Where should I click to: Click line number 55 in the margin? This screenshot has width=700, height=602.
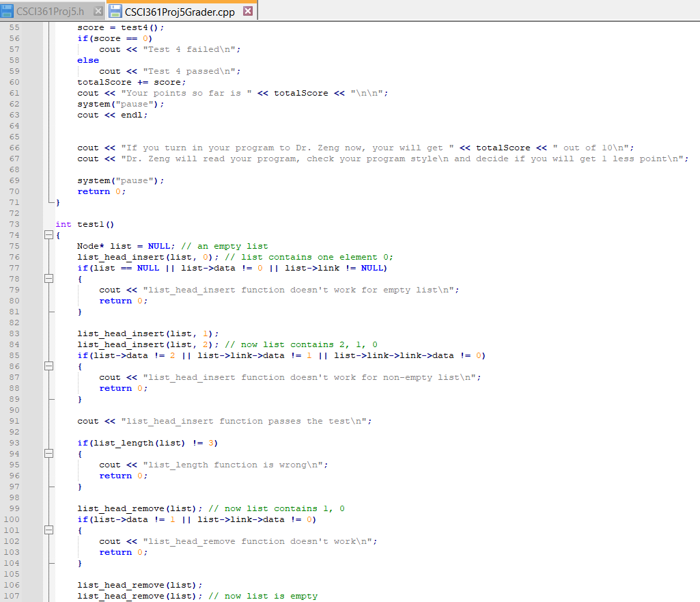(14, 27)
